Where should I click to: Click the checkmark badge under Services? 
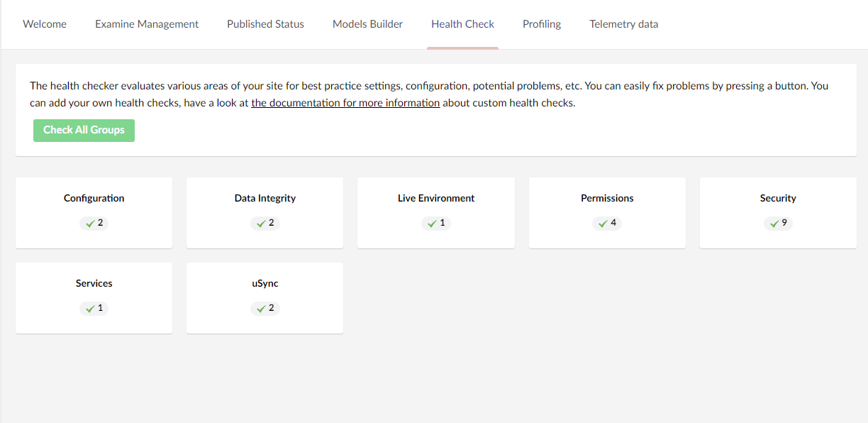point(94,308)
